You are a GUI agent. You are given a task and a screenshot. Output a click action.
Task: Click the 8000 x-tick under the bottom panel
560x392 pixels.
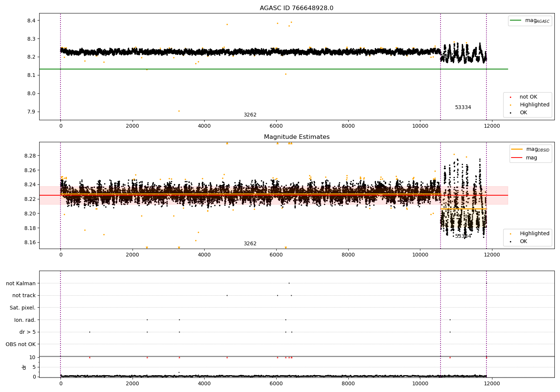[x=348, y=384]
